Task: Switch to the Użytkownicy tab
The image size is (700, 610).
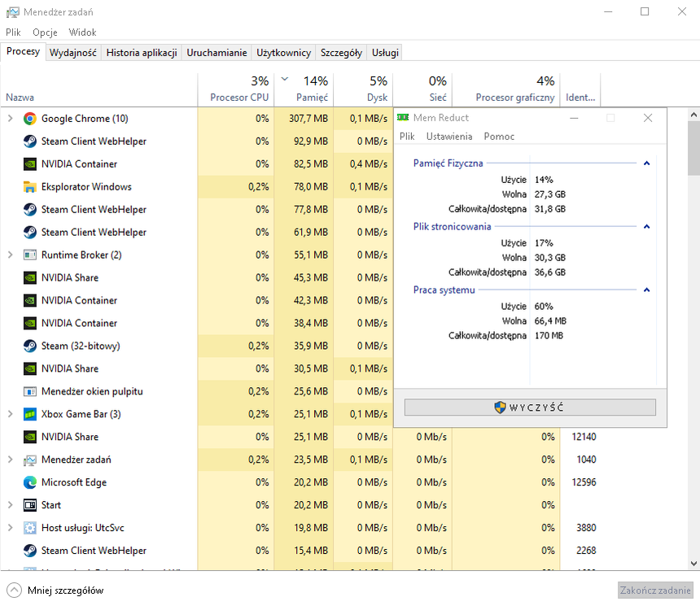Action: (x=283, y=53)
